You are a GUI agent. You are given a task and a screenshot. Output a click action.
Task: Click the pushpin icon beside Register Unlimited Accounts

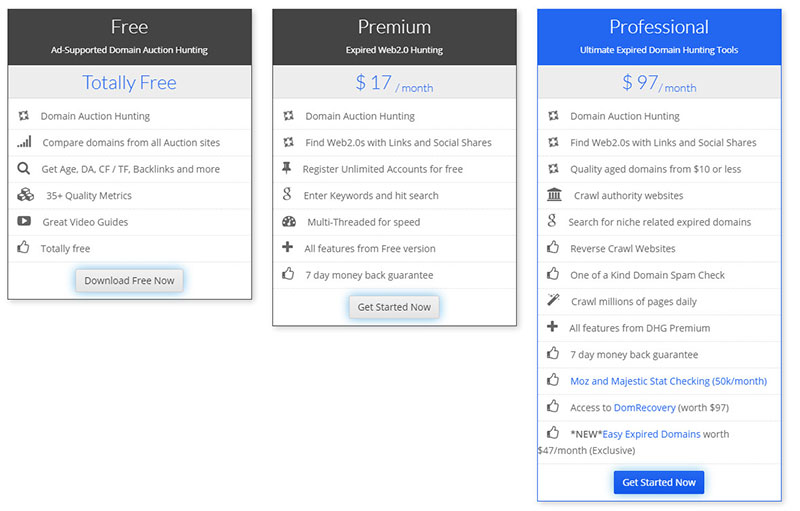coord(288,168)
